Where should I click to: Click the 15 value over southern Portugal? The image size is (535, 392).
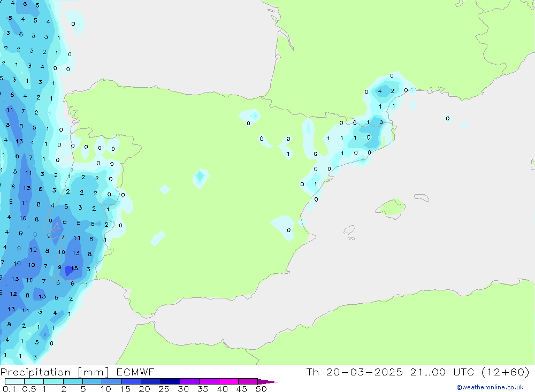74,268
